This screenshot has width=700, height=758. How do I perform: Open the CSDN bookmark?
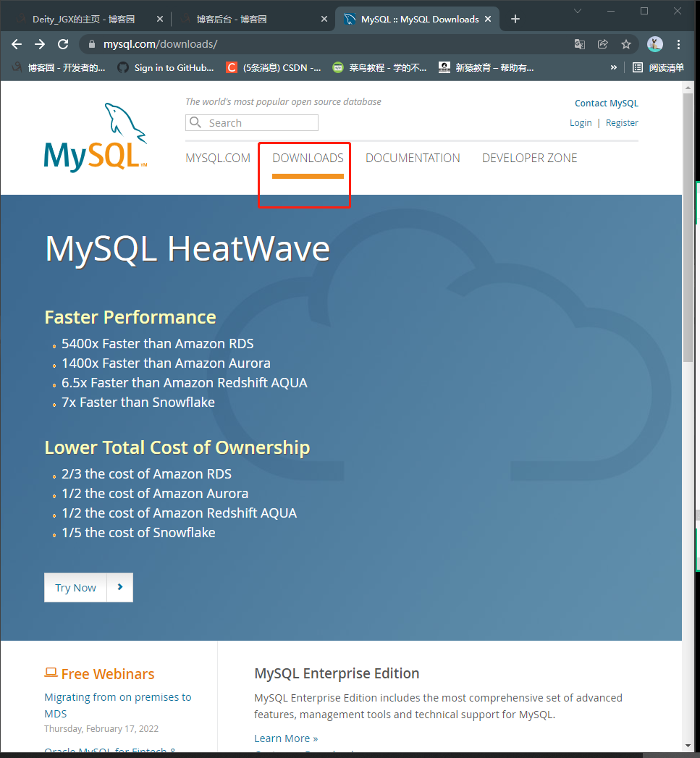274,67
